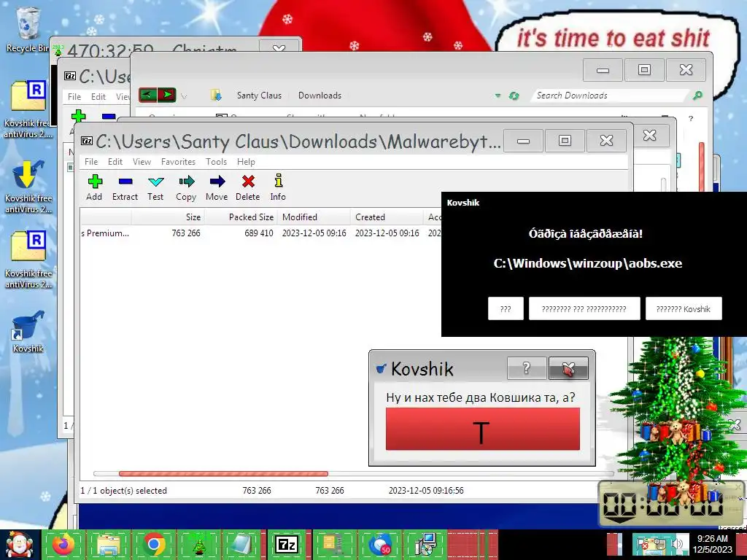Open Firefox from the taskbar
747x560 pixels.
click(x=63, y=545)
